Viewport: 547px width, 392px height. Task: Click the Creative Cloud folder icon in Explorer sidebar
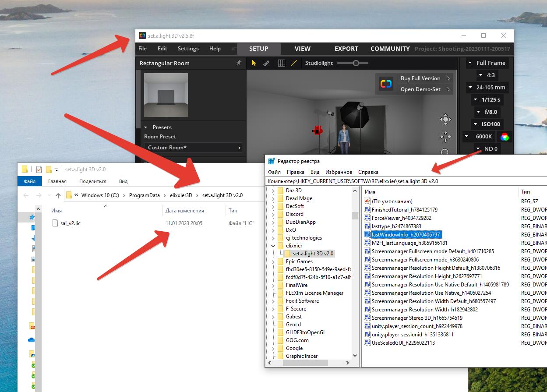[32, 326]
